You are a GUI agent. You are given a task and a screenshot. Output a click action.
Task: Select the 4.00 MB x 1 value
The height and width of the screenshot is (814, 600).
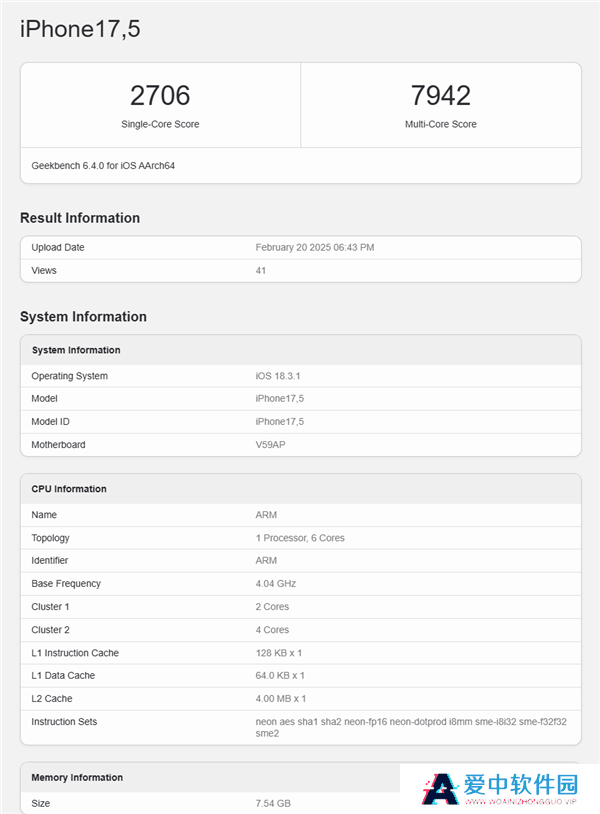point(281,699)
